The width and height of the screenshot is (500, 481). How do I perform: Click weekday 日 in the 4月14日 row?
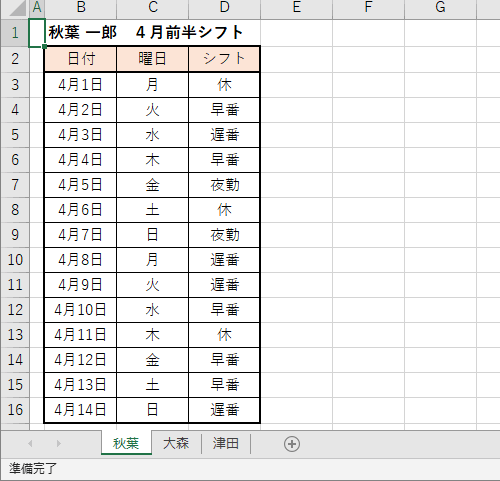[x=153, y=410]
